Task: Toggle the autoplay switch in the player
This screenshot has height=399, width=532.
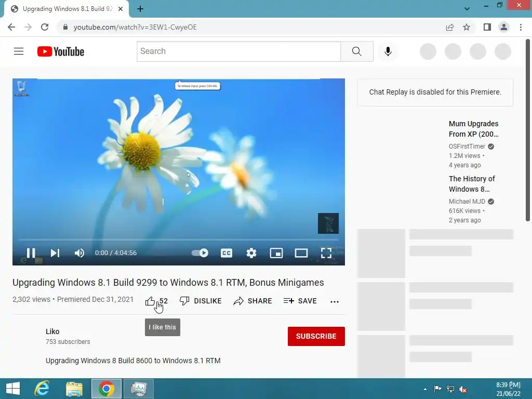Action: pos(200,253)
